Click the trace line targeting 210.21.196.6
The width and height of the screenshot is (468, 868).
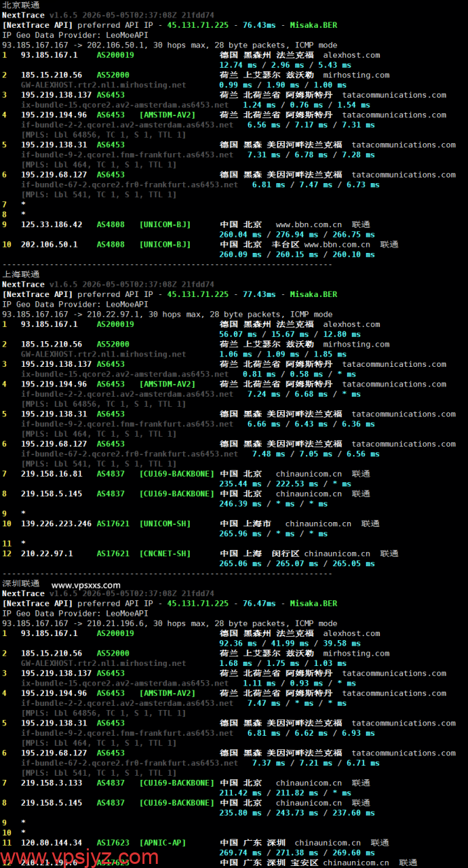(x=170, y=623)
